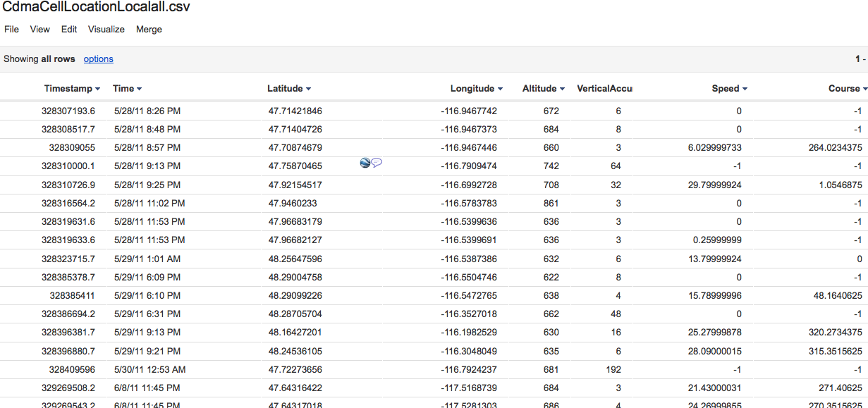This screenshot has width=868, height=408.
Task: Click the globe map icon beside latitude 47.75870465
Action: [x=365, y=163]
